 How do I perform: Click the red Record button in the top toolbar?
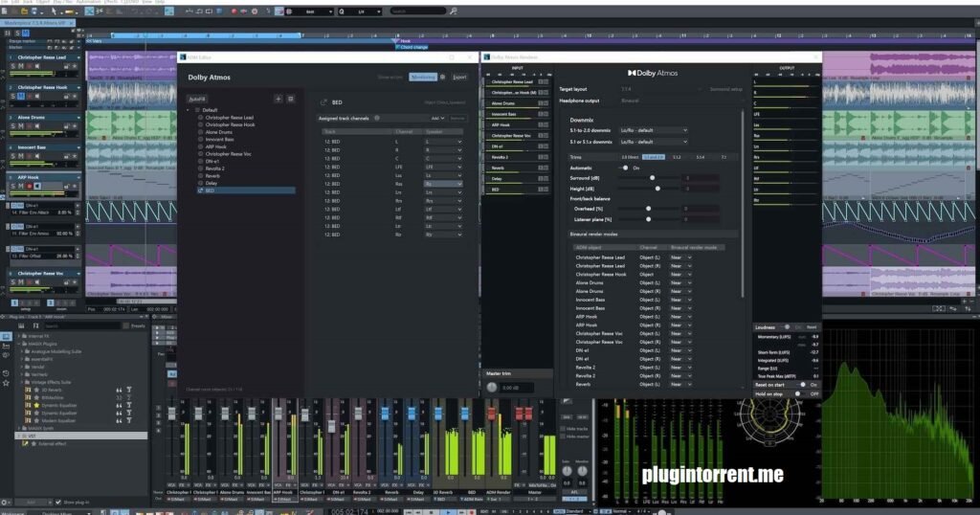point(234,11)
